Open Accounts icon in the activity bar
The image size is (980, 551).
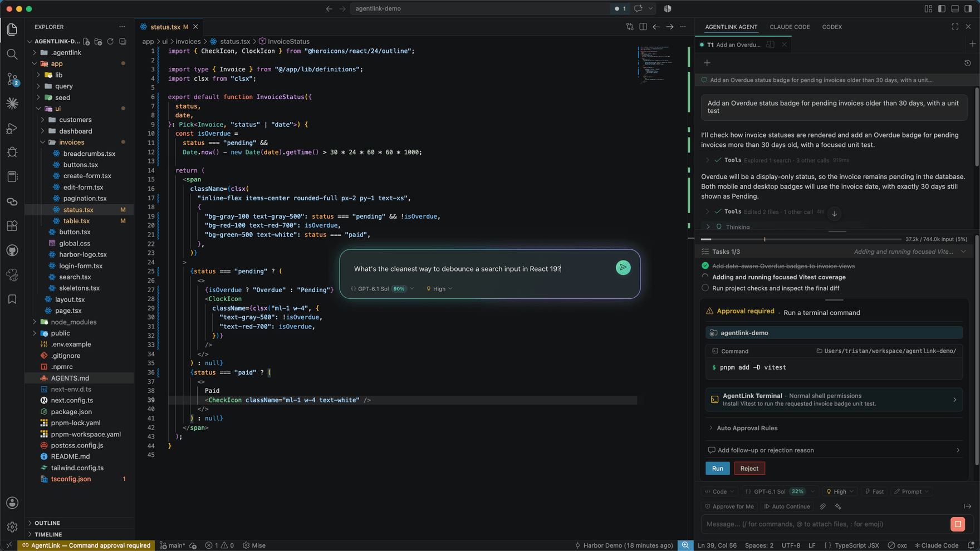click(x=12, y=503)
